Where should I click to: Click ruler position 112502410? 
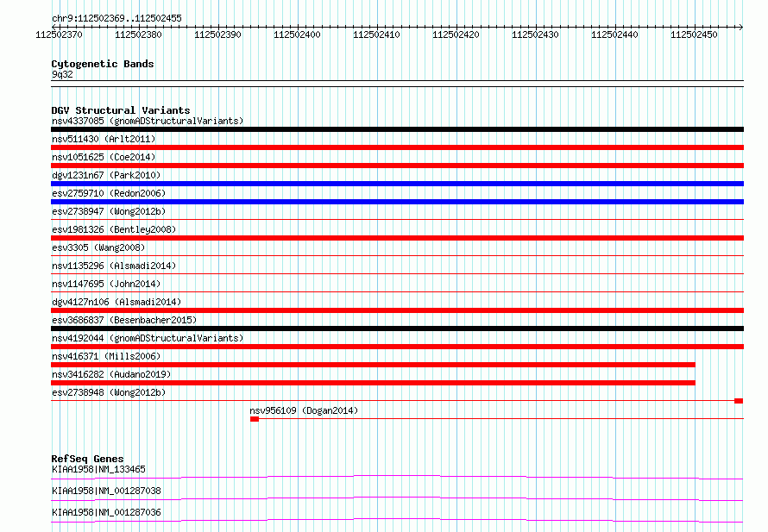376,34
